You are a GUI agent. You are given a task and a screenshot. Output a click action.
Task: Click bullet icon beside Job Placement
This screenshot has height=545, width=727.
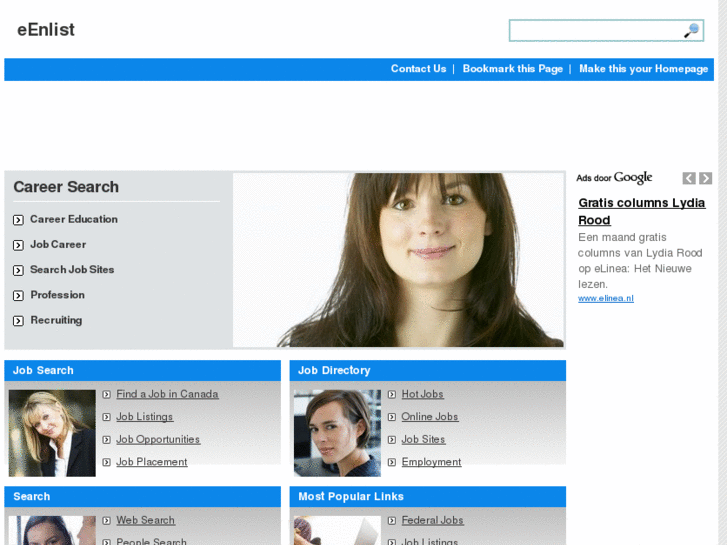(x=107, y=462)
